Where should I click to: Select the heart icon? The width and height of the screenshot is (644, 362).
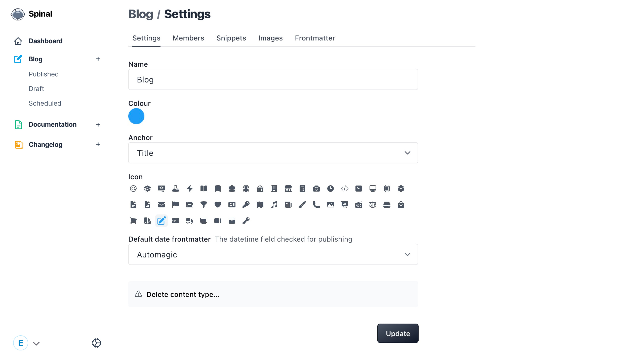[218, 205]
